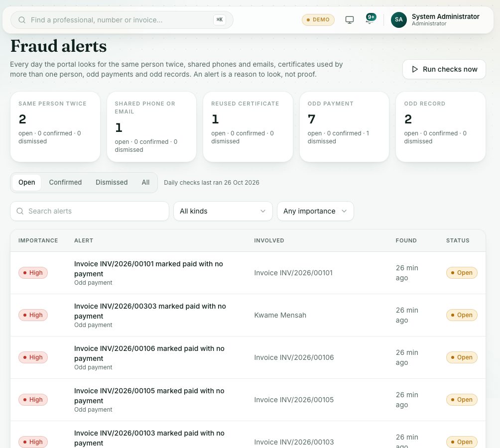This screenshot has width=500, height=448.
Task: Click the DEMO badge
Action: 318,20
